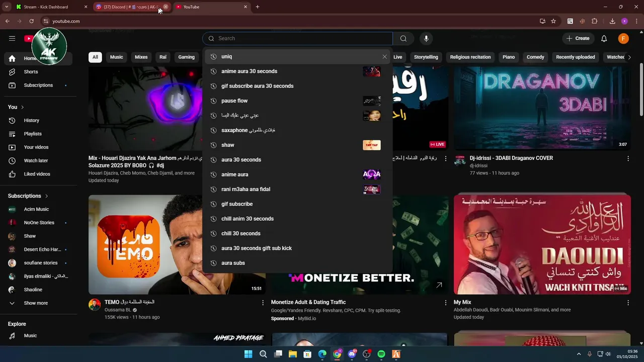This screenshot has height=362, width=644.
Task: Open Spotify from the taskbar
Action: [381, 354]
